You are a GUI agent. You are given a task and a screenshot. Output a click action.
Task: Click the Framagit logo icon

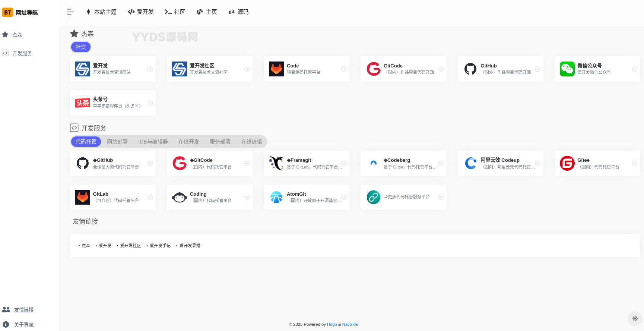[x=276, y=163]
